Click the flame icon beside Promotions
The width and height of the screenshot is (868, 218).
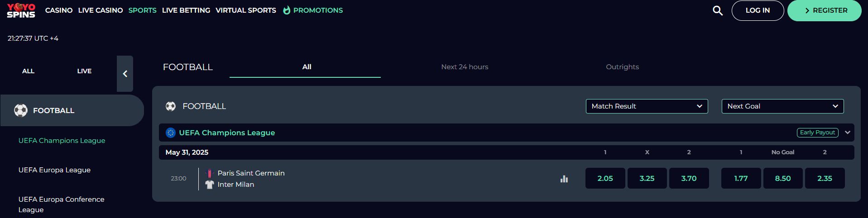(x=286, y=10)
